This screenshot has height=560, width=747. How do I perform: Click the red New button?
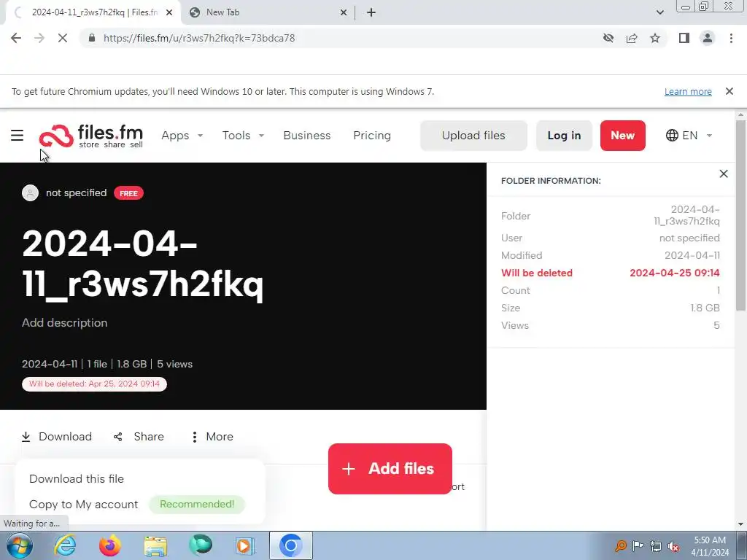point(623,136)
